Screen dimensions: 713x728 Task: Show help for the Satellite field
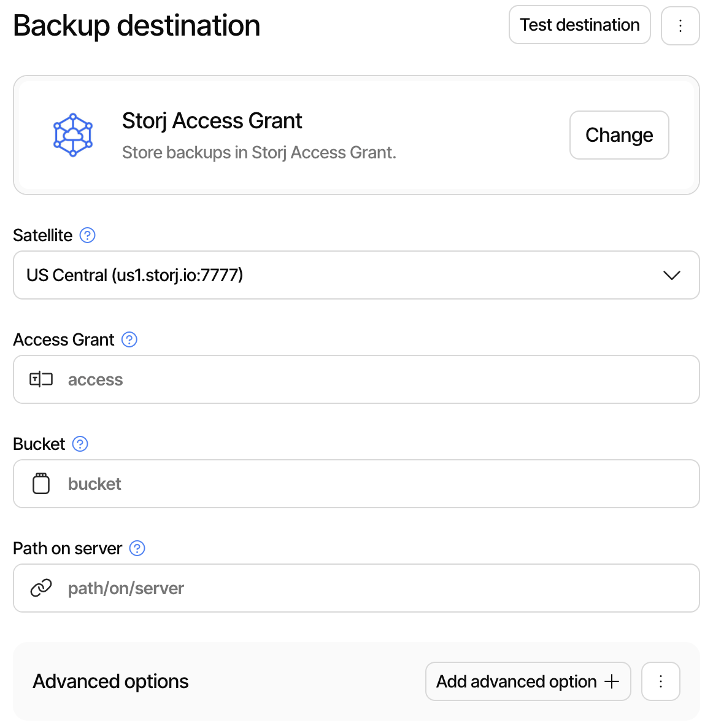pos(87,235)
